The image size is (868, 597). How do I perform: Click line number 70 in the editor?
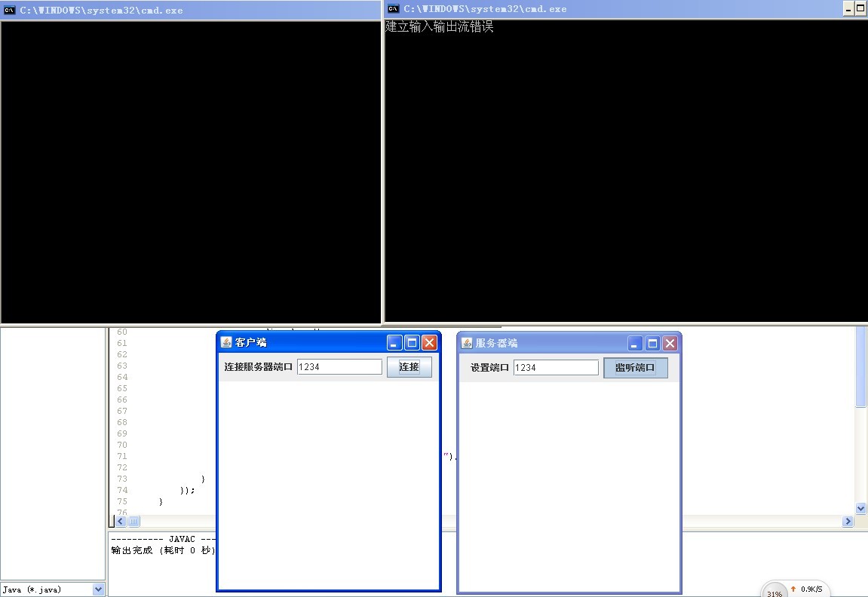(121, 445)
